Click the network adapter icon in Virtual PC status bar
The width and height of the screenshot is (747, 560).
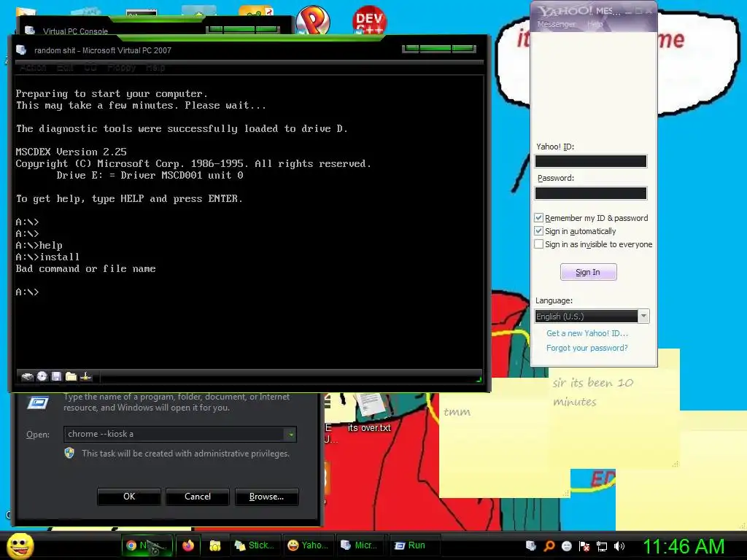point(86,377)
